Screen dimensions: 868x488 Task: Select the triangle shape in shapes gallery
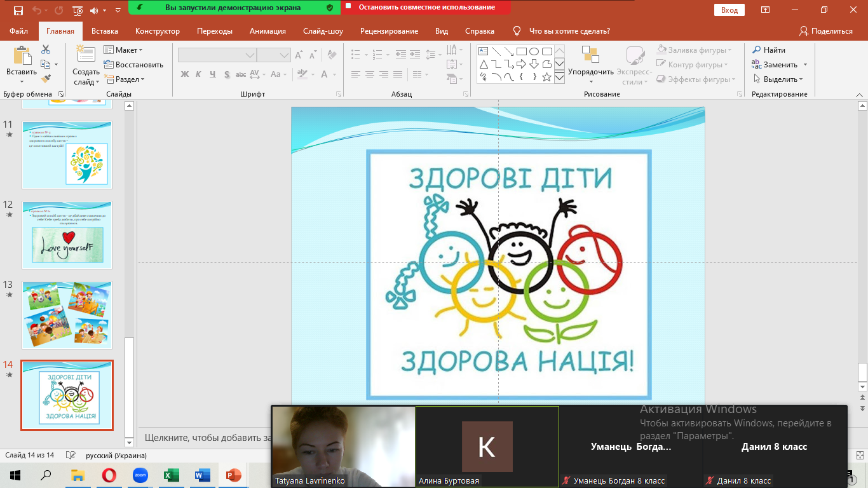(483, 64)
